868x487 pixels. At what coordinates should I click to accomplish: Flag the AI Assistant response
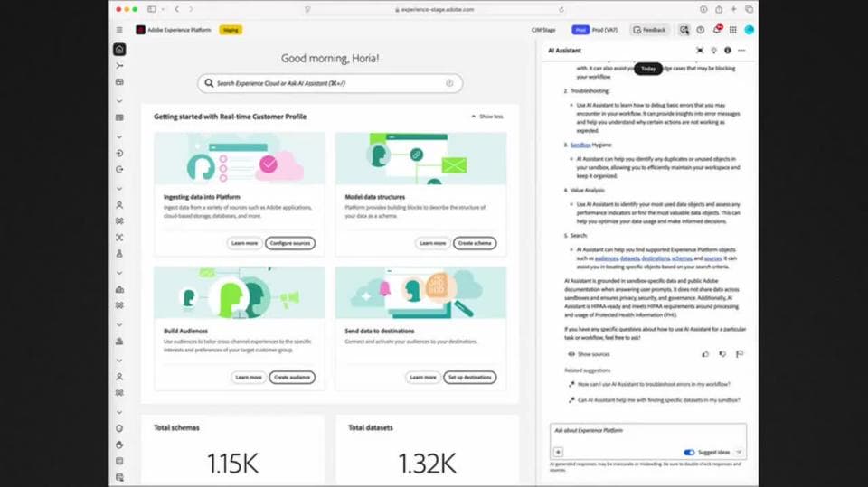[740, 354]
